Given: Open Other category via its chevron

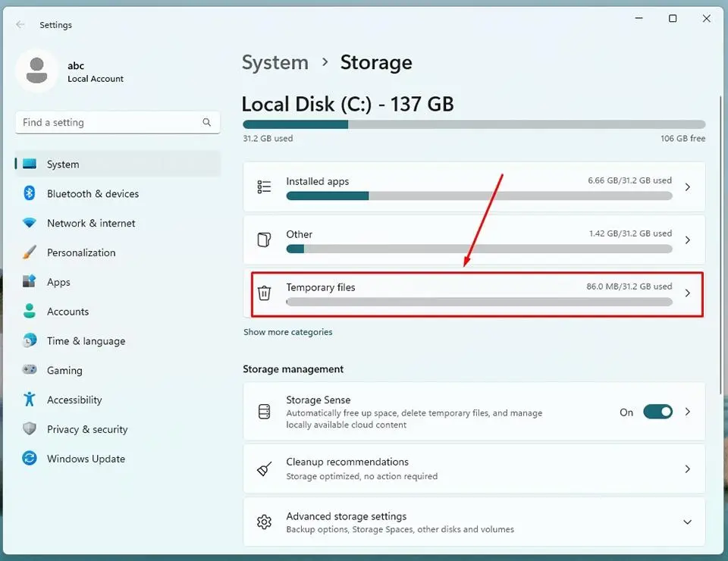Looking at the screenshot, I should click(x=688, y=240).
